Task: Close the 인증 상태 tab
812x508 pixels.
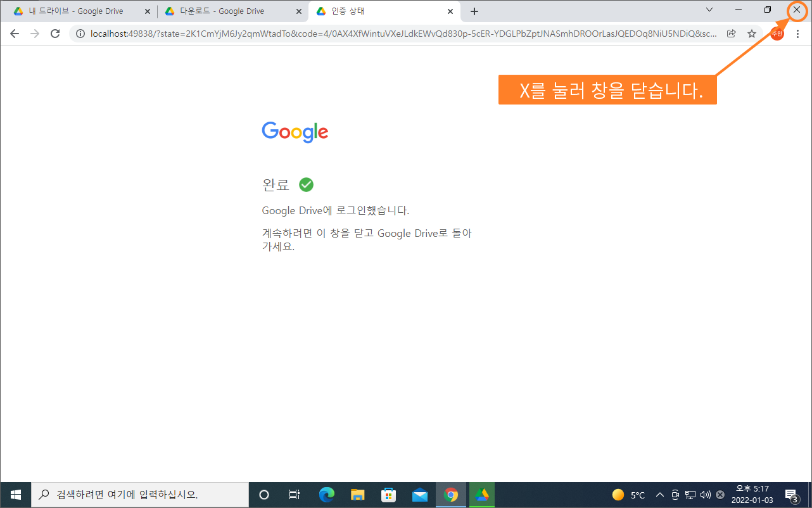Action: tap(450, 11)
